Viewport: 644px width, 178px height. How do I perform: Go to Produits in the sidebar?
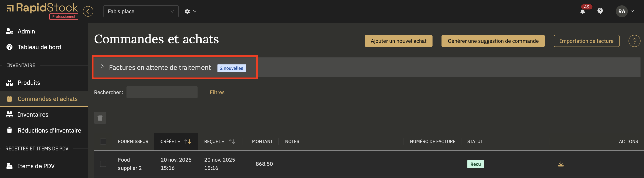coord(29,83)
